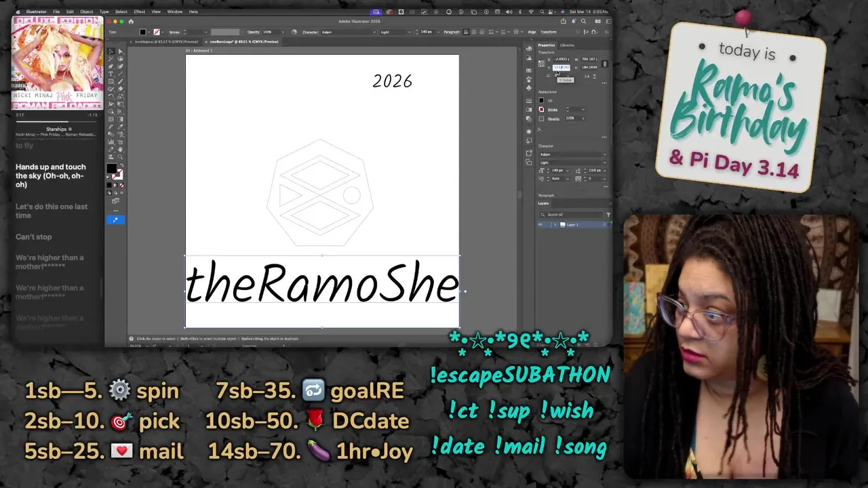
Task: Select the Column Graph tool
Action: coord(111,142)
